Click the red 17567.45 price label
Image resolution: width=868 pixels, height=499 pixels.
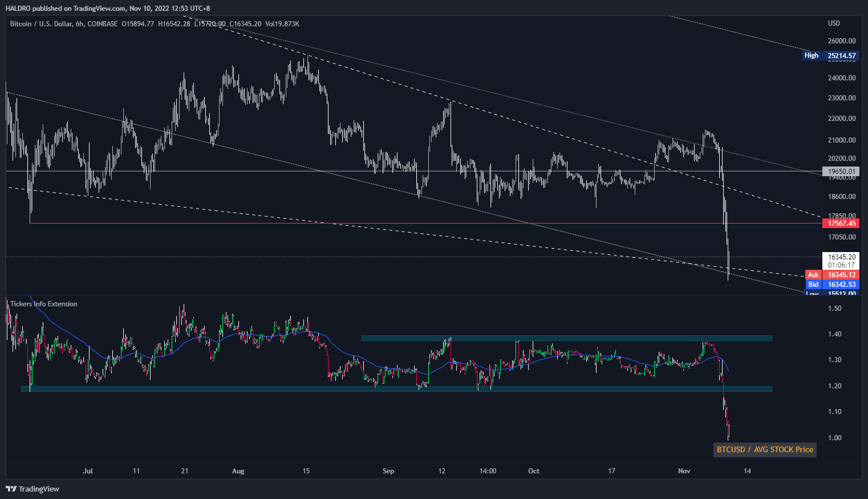pyautogui.click(x=842, y=224)
